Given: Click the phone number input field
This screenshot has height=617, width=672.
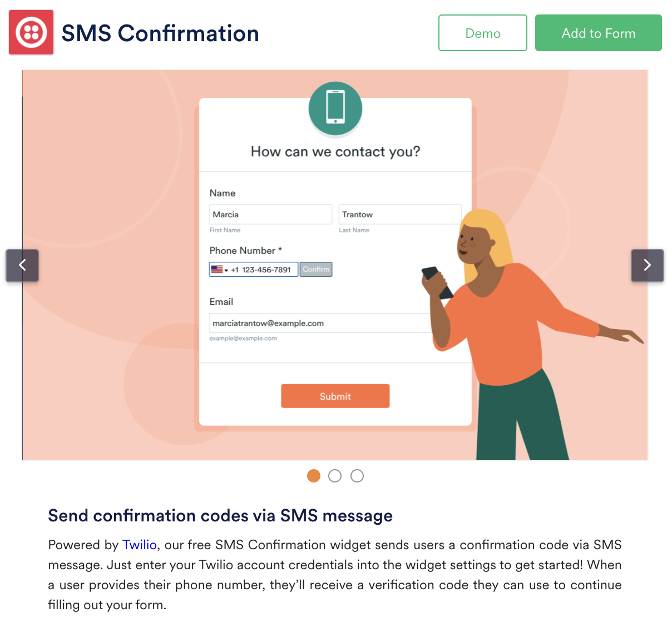Looking at the screenshot, I should coord(266,270).
